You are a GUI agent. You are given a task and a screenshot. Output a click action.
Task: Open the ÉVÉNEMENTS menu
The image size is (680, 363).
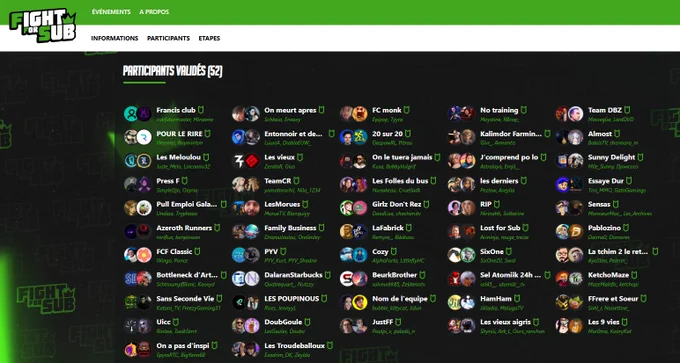point(111,12)
